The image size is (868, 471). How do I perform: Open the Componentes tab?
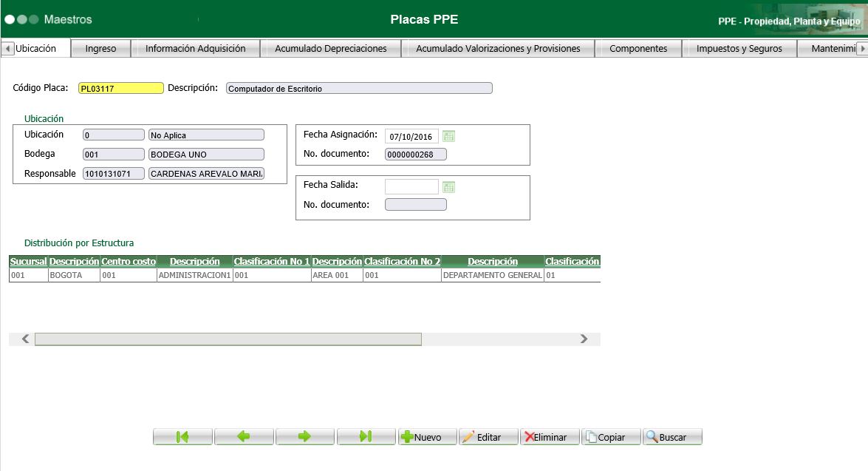(x=638, y=49)
